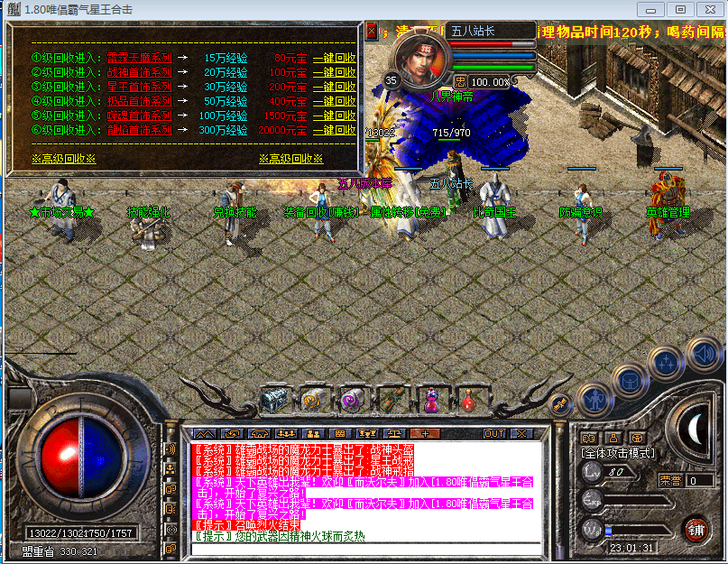Click 一键回收 on the 1500元宝 row

[335, 116]
